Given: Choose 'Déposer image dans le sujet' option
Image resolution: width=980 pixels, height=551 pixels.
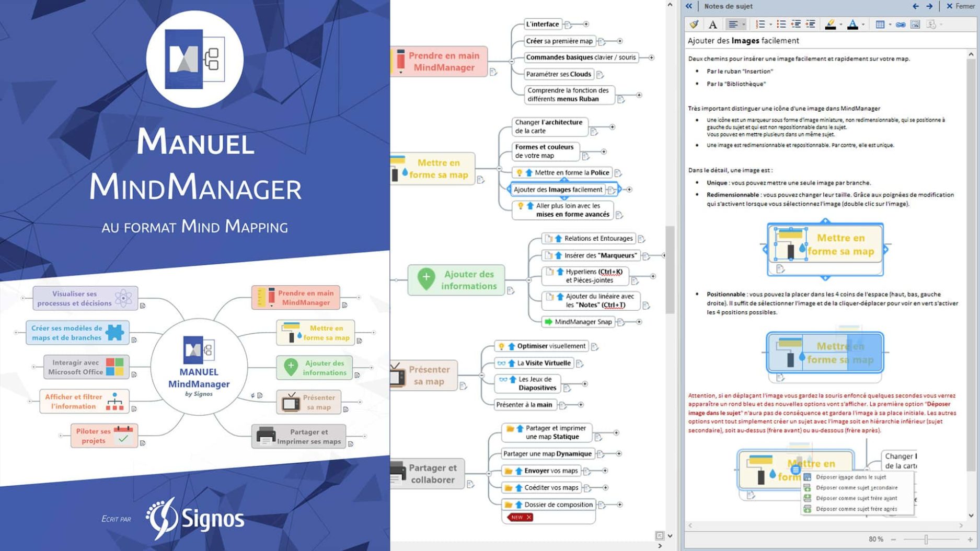Looking at the screenshot, I should (856, 477).
